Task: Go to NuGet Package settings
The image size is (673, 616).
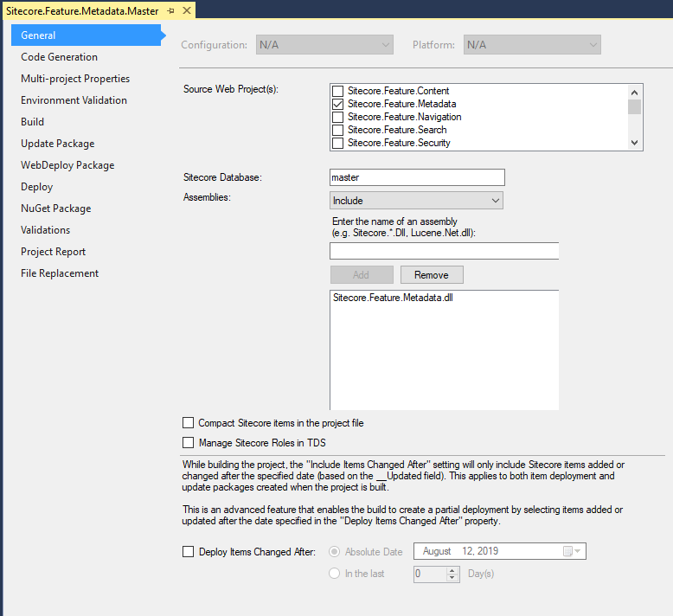Action: click(56, 209)
